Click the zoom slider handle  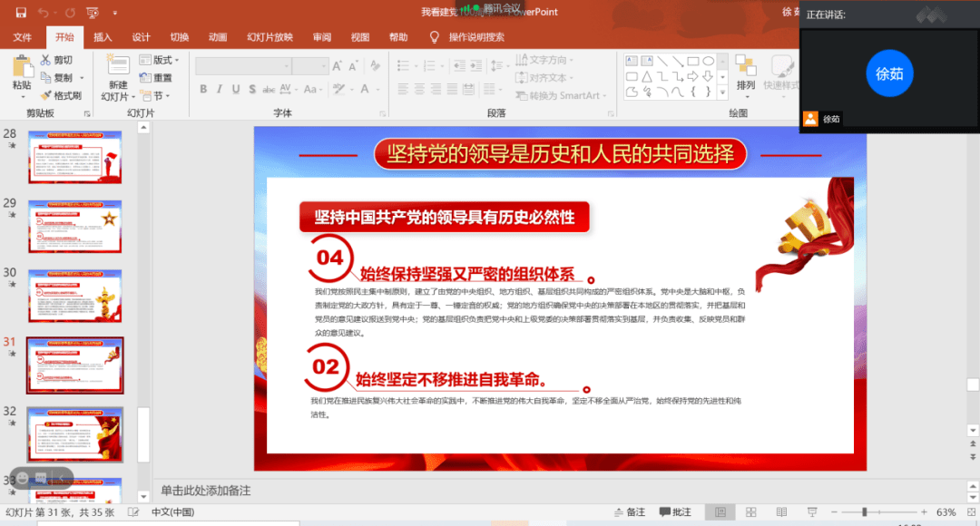point(865,512)
